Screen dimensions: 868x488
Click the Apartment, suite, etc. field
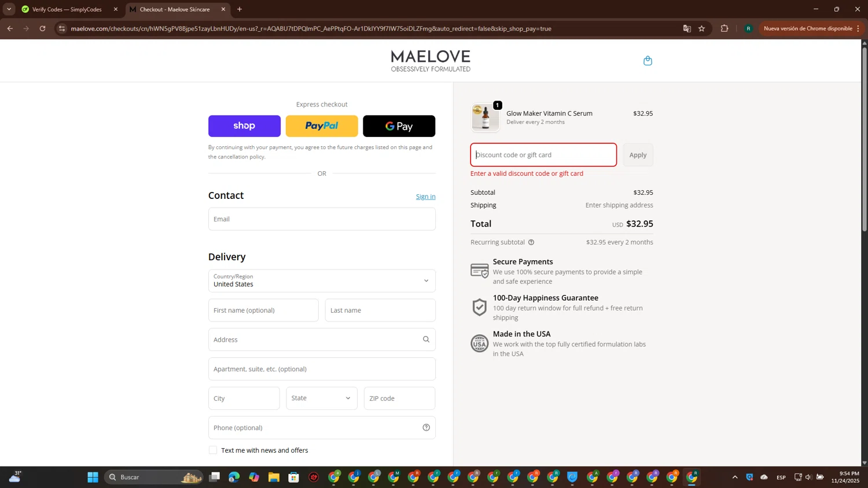pos(322,369)
